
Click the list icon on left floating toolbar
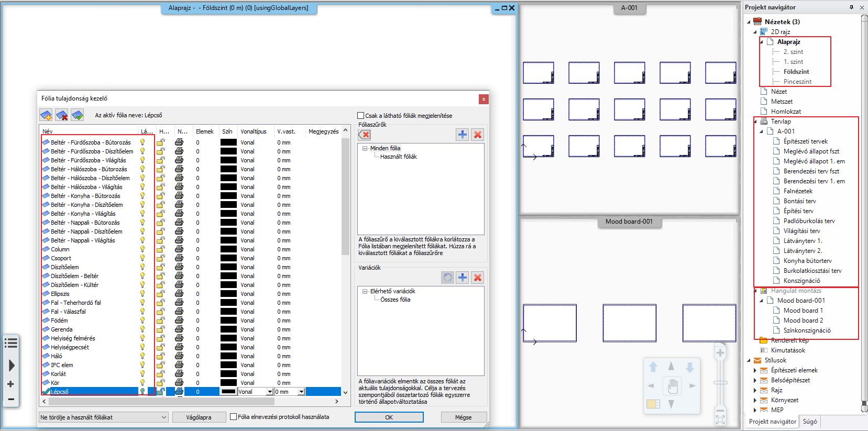11,343
